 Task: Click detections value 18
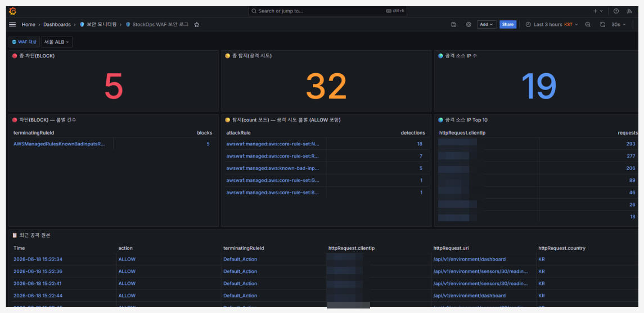click(420, 144)
